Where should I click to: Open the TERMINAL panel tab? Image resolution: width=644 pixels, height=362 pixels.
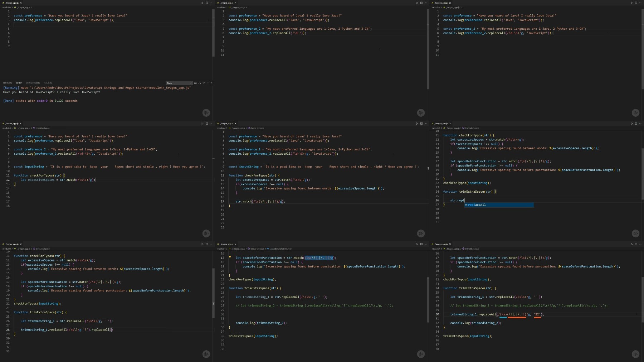pos(48,83)
